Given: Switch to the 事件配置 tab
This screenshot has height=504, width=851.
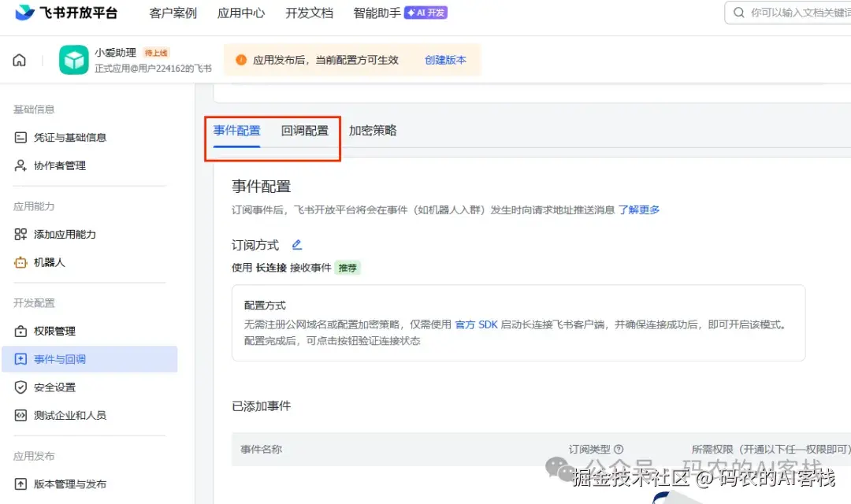Looking at the screenshot, I should tap(236, 131).
